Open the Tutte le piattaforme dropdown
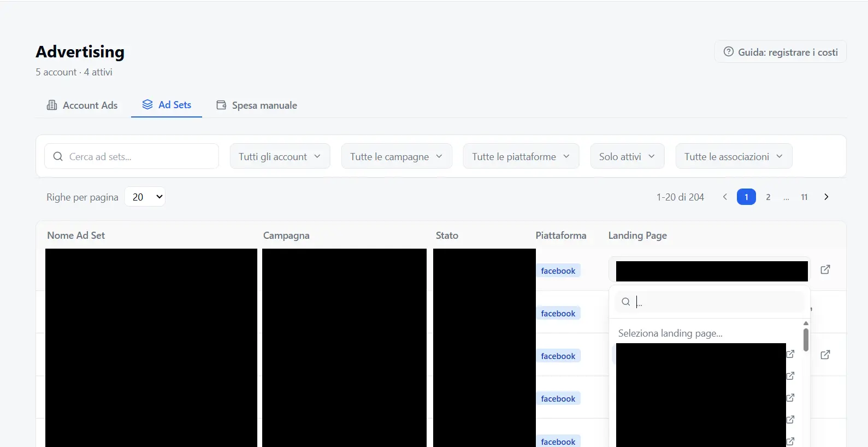Viewport: 868px width, 447px height. coord(521,156)
